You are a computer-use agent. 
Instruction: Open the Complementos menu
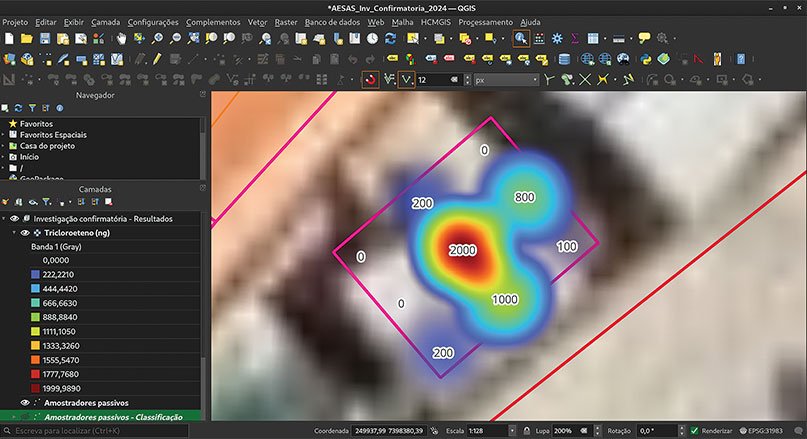[x=213, y=22]
